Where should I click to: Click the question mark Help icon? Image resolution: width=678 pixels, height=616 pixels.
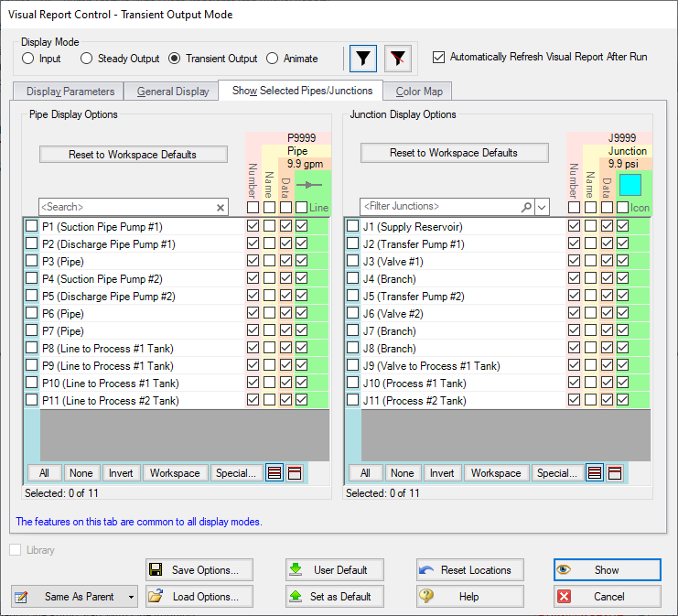click(x=426, y=596)
